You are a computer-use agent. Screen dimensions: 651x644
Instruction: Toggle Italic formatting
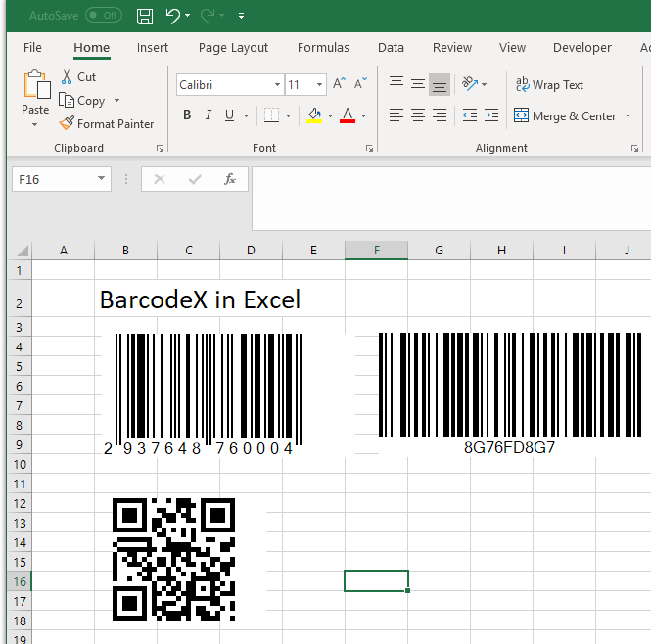(x=209, y=115)
